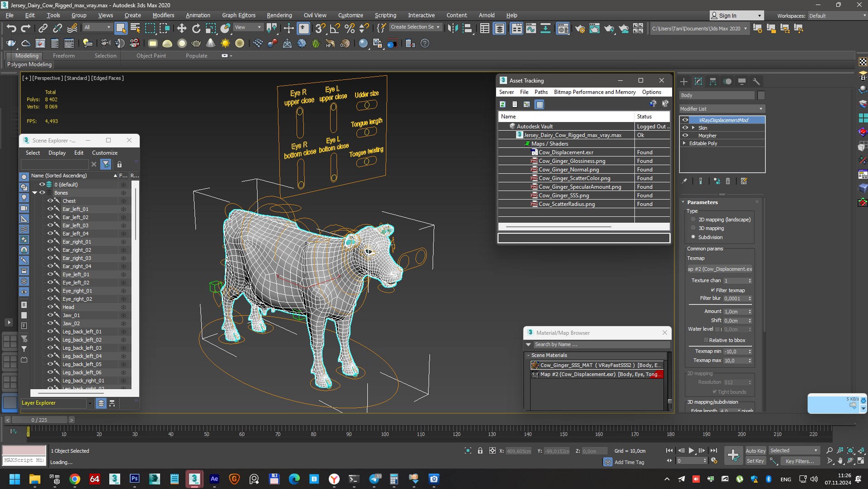Click the Configure Modifier Sets icon
This screenshot has width=868, height=489.
coord(744,181)
